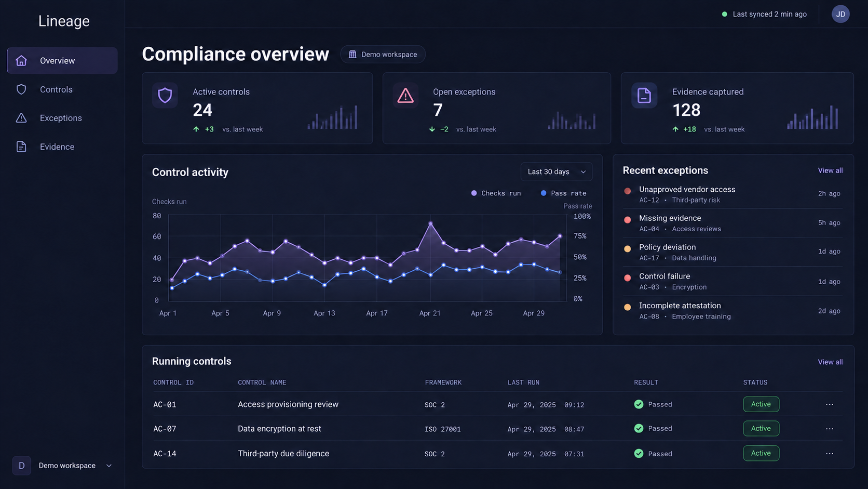The width and height of the screenshot is (868, 489).
Task: Click the up arrow beside +3 trend
Action: coord(196,129)
